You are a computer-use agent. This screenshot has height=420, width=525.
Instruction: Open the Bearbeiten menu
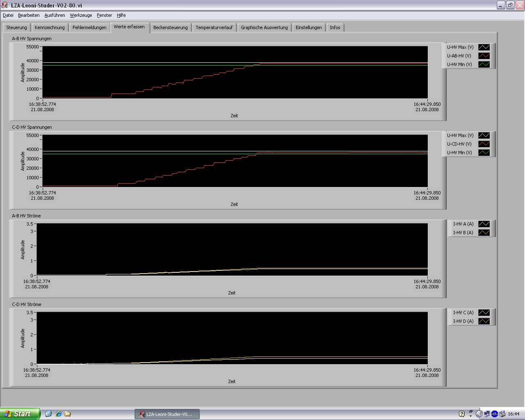pyautogui.click(x=29, y=15)
